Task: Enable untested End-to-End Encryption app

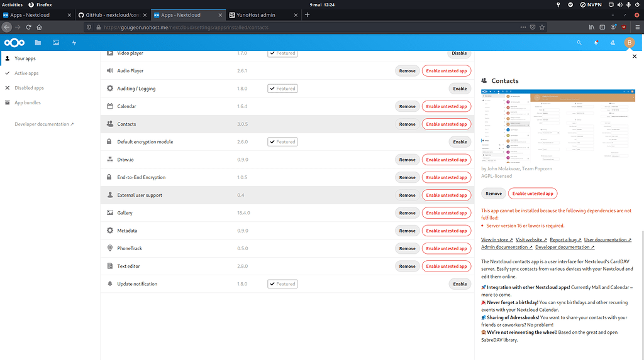Action: coord(447,177)
